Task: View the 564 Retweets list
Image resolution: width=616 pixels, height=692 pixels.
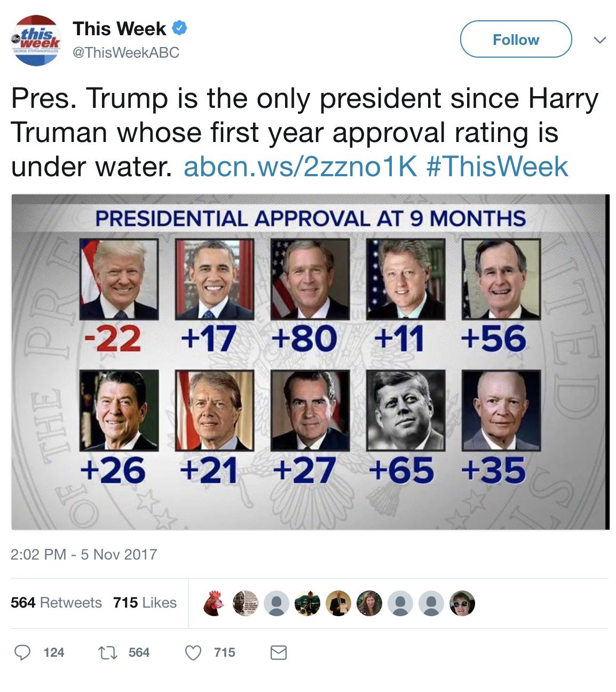Action: click(x=56, y=603)
